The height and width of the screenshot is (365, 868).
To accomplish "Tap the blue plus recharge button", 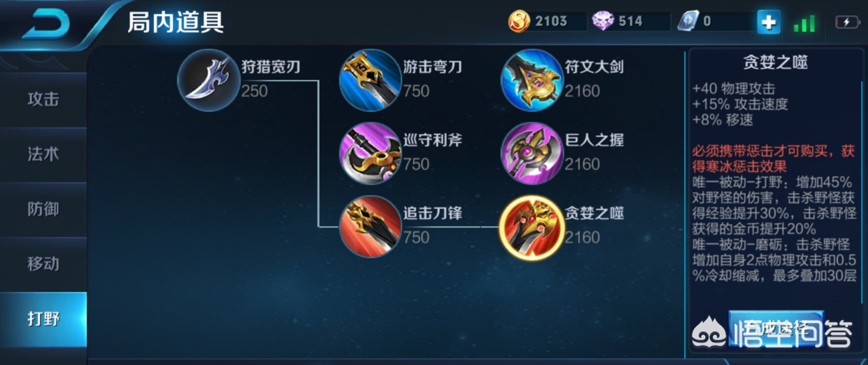I will [769, 22].
